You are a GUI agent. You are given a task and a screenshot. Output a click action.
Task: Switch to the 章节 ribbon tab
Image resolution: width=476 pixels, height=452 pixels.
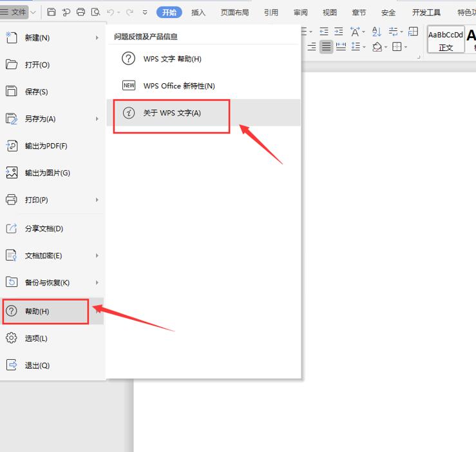pos(359,12)
